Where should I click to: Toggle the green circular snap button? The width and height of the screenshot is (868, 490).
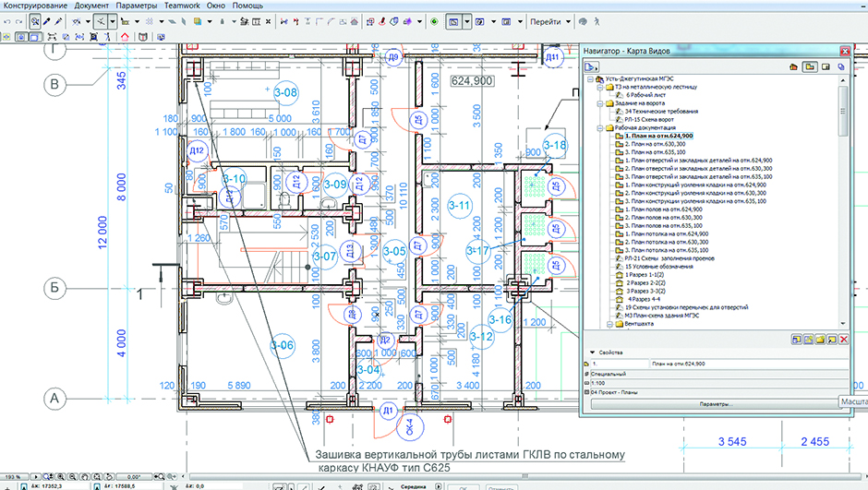(434, 20)
